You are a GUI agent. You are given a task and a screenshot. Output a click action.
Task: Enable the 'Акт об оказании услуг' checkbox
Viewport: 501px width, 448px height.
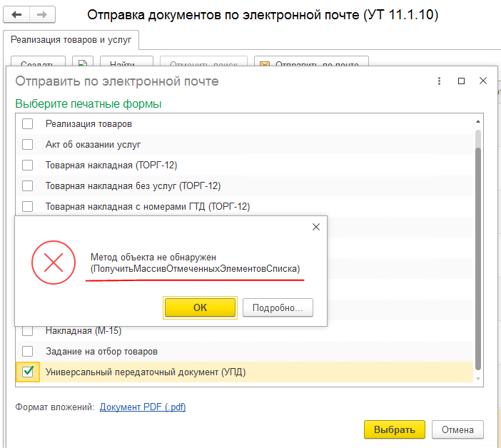click(x=28, y=144)
